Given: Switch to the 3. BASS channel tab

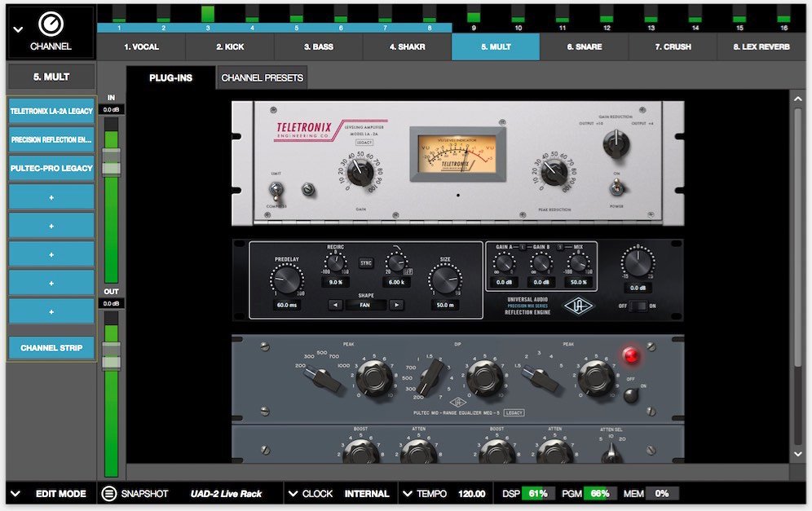Looking at the screenshot, I should click(x=319, y=46).
